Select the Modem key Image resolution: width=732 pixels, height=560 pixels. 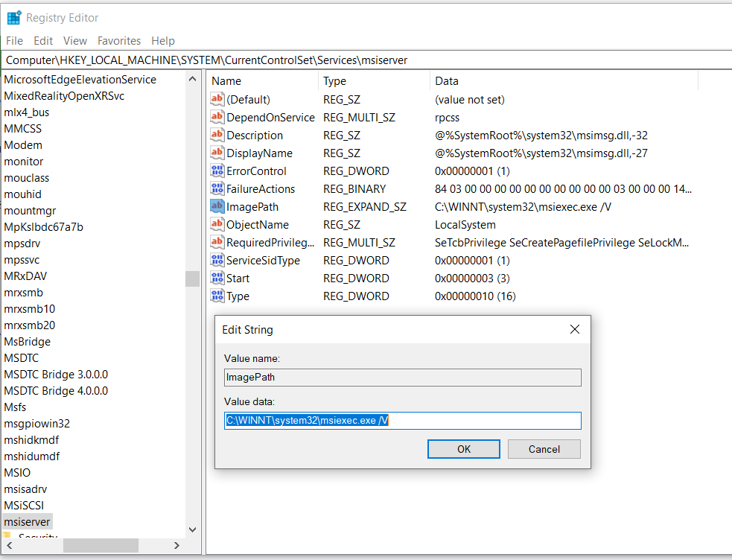tap(23, 145)
